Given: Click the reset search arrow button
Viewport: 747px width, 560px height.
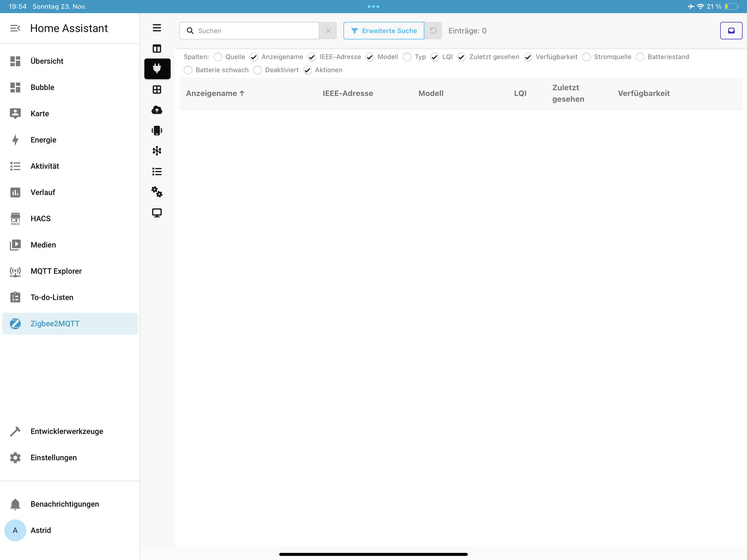Looking at the screenshot, I should tap(433, 31).
